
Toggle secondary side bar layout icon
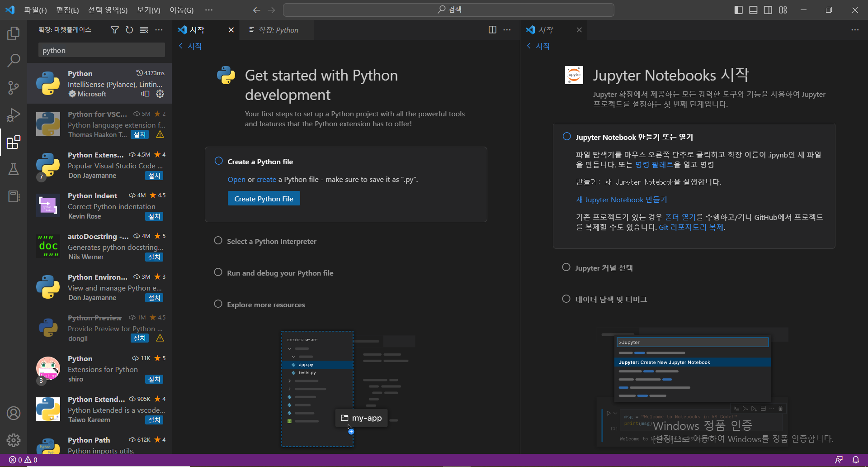[x=768, y=10]
